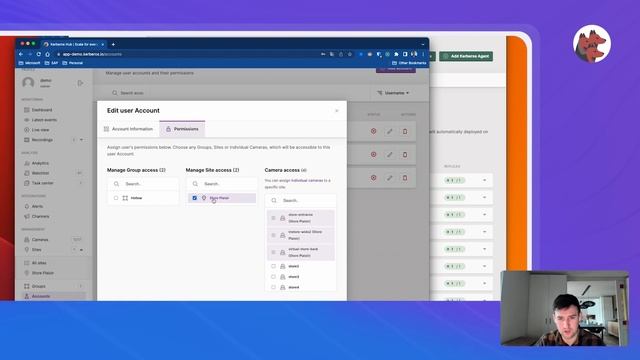The height and width of the screenshot is (360, 640).
Task: Go to Live view in the sidebar
Action: 40,130
